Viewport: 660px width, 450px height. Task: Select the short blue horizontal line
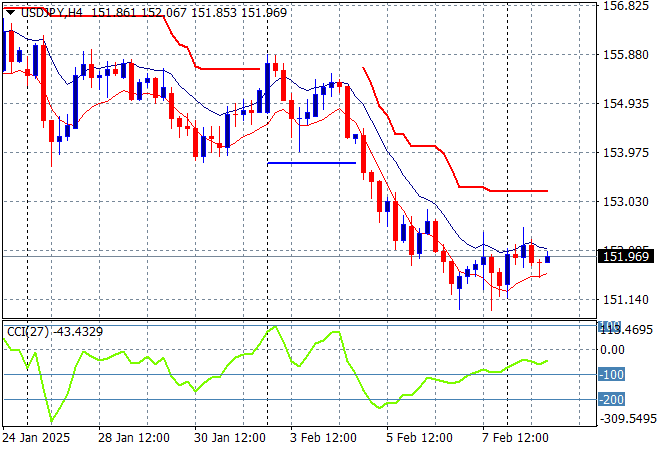pos(311,163)
